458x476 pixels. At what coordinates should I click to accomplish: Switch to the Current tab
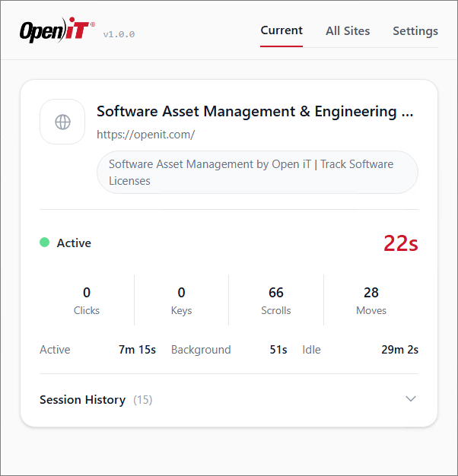coord(281,30)
